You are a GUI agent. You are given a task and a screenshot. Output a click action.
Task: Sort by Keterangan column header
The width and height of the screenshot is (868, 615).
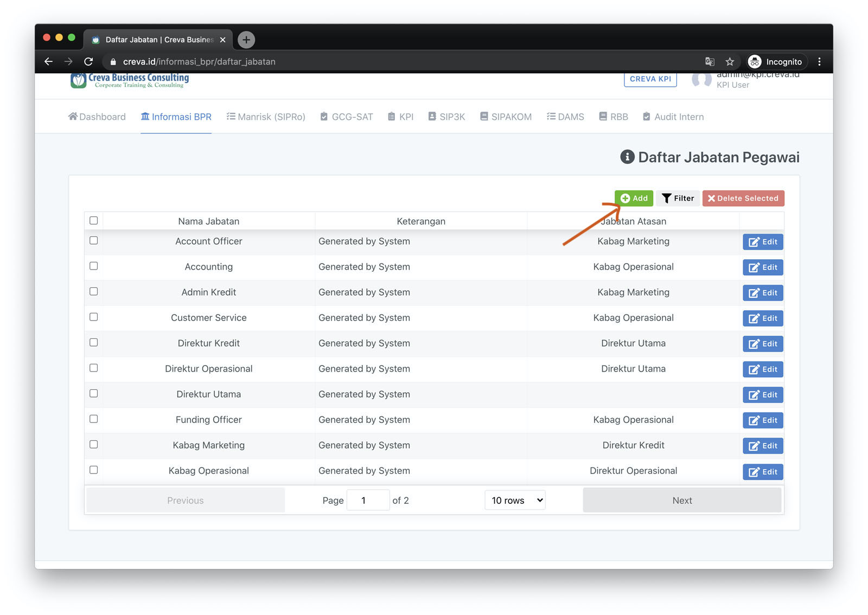pyautogui.click(x=421, y=221)
